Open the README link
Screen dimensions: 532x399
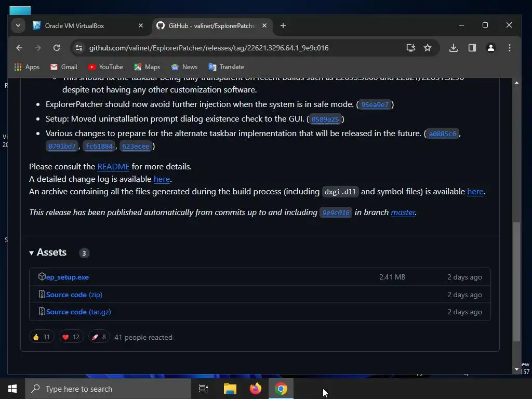click(x=113, y=167)
